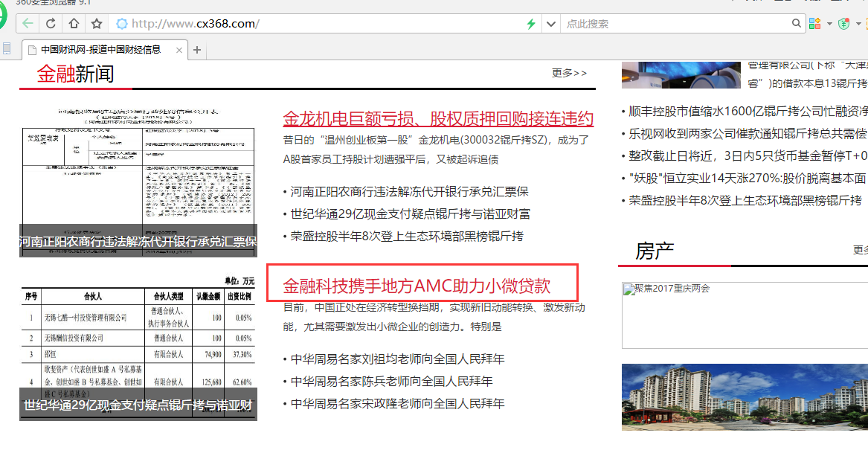The width and height of the screenshot is (868, 456).
Task: Open a new tab with the plus button
Action: pyautogui.click(x=197, y=50)
